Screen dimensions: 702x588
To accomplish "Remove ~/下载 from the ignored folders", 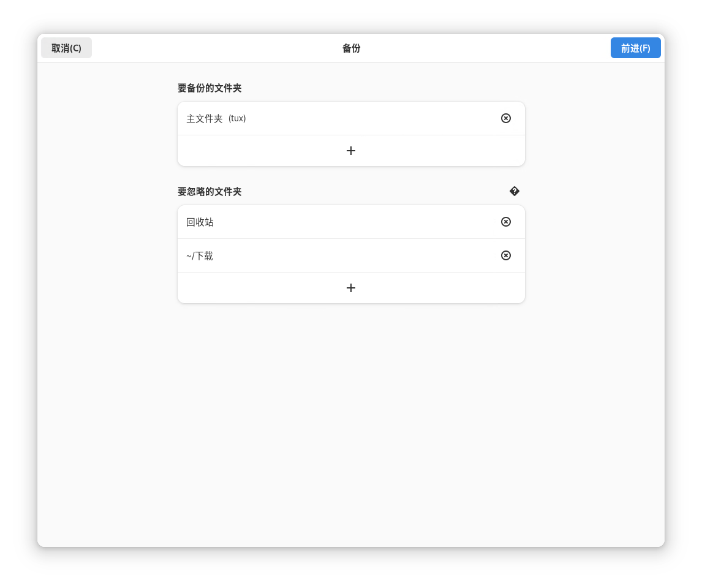I will 505,255.
